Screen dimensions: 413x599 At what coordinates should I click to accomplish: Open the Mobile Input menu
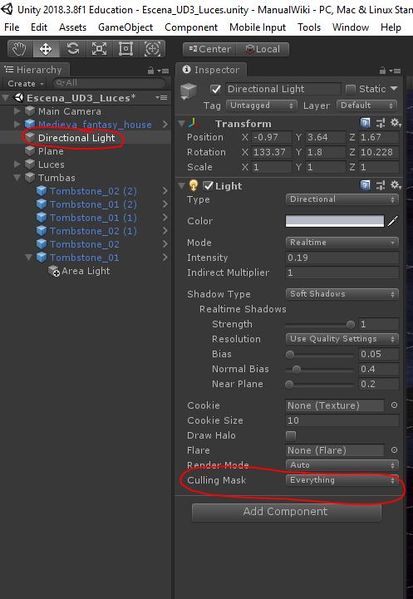click(258, 28)
